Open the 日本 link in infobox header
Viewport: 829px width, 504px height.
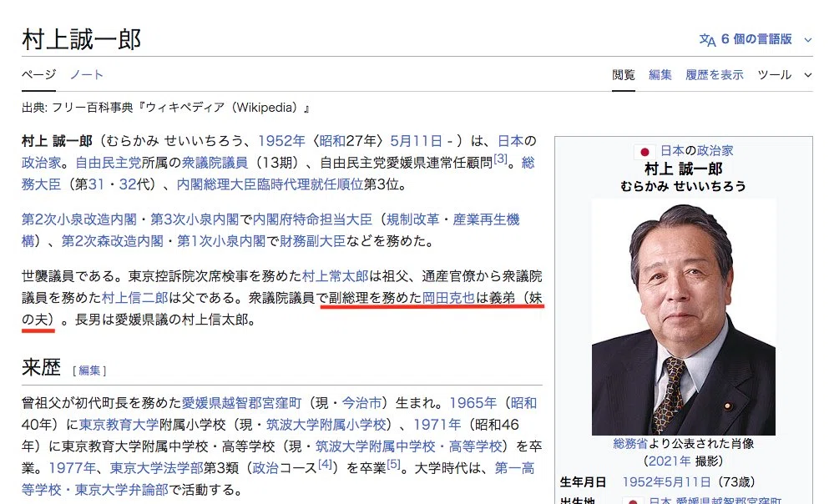pyautogui.click(x=672, y=150)
